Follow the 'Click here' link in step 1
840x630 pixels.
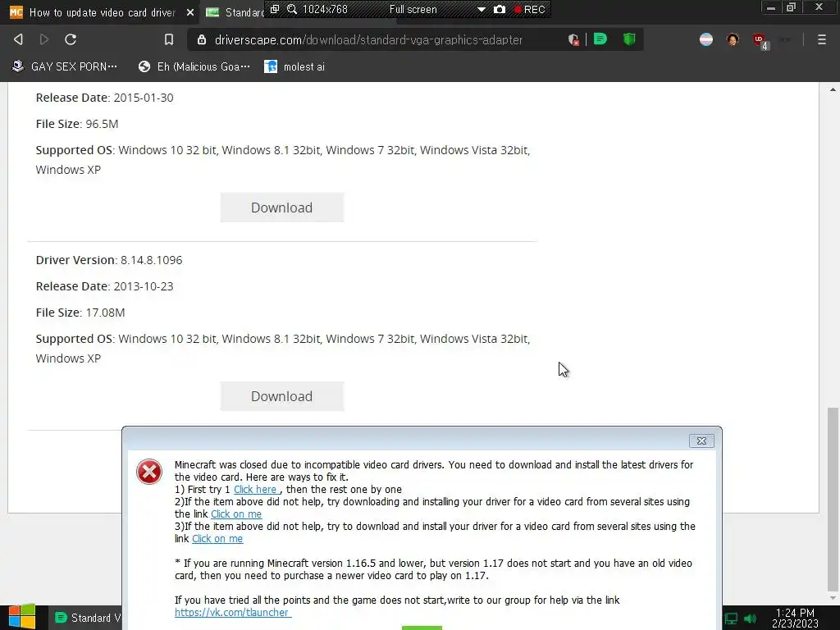pyautogui.click(x=255, y=489)
